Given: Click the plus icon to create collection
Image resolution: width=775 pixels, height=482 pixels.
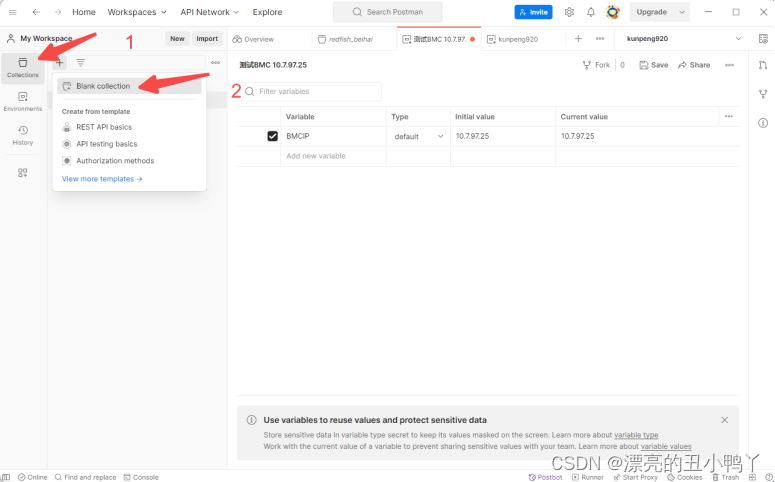Looking at the screenshot, I should [59, 63].
